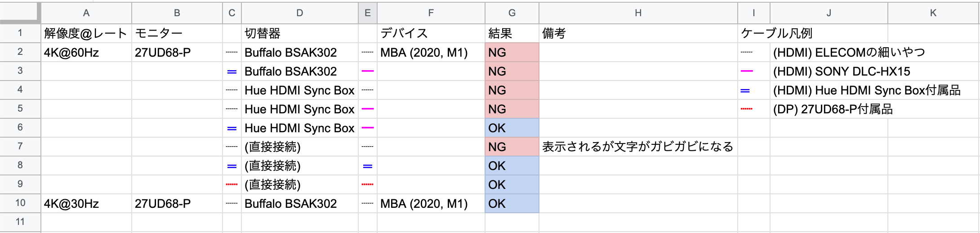Click the magenta cable marker in row 3
Image resolution: width=980 pixels, height=233 pixels.
point(368,71)
